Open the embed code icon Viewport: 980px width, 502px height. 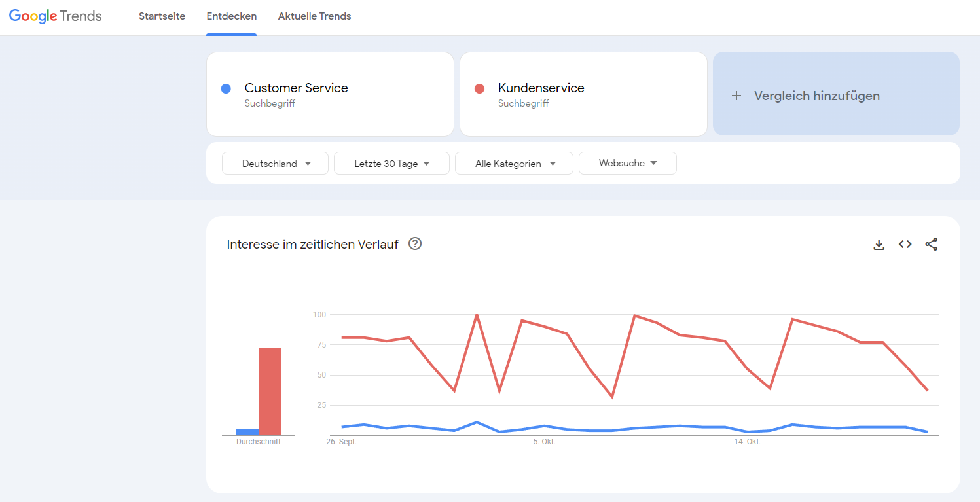pos(905,244)
